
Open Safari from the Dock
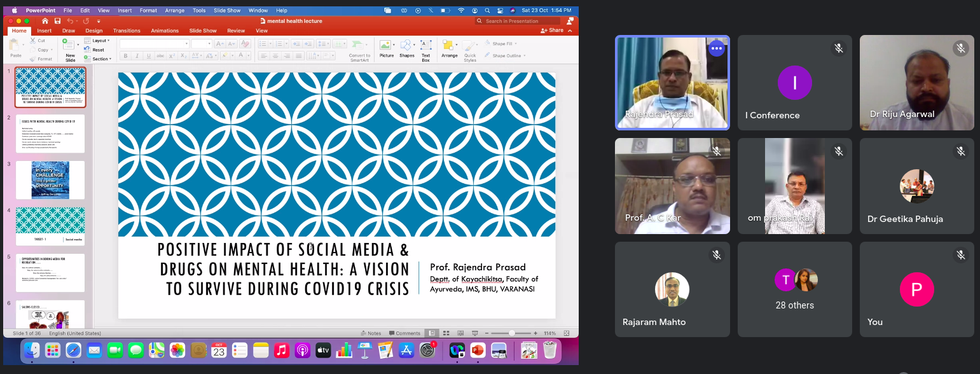click(73, 350)
